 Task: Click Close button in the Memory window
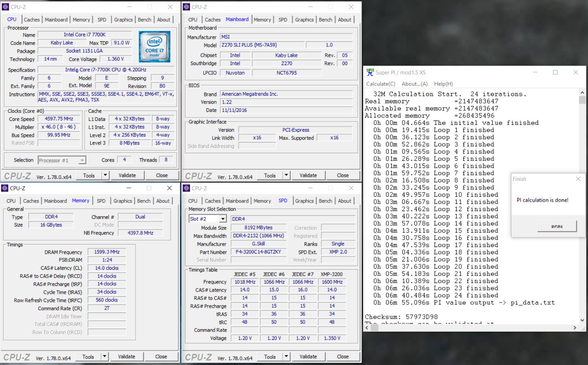tap(161, 357)
